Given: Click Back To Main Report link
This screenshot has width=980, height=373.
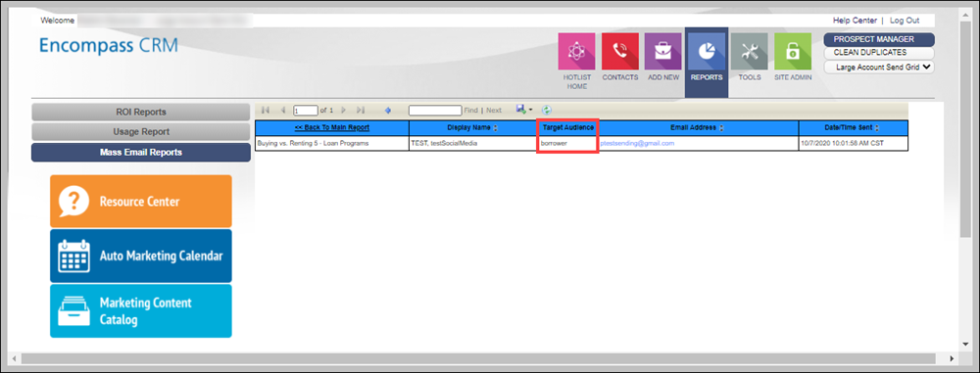Looking at the screenshot, I should click(x=332, y=127).
